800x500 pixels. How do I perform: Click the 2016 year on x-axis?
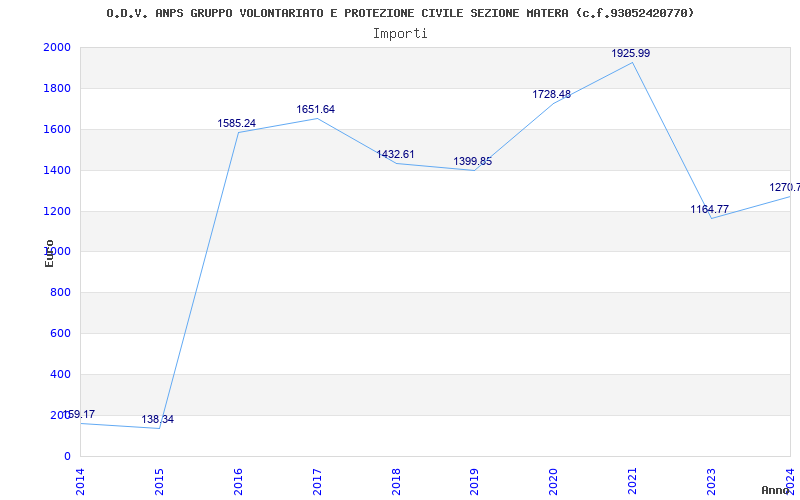pyautogui.click(x=238, y=480)
